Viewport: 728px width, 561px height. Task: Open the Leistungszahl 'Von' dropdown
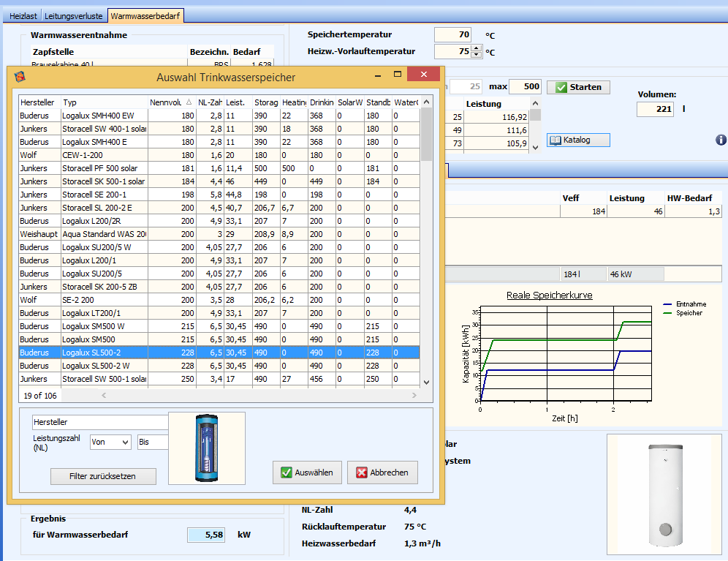(x=110, y=442)
